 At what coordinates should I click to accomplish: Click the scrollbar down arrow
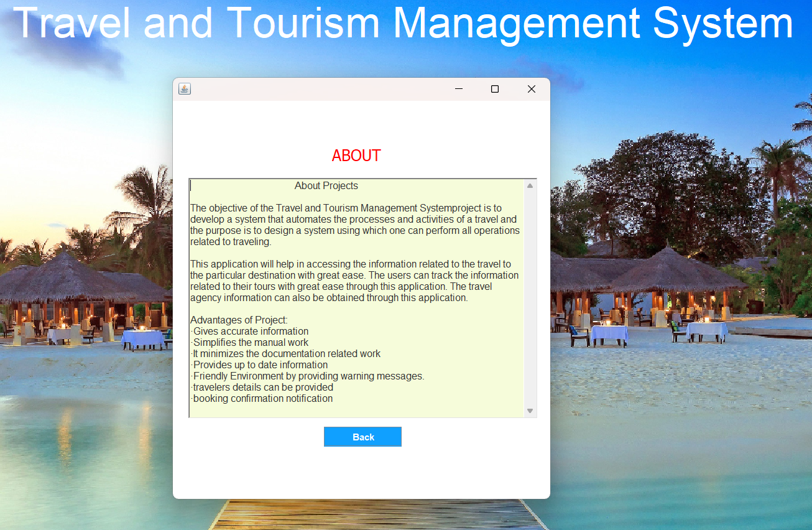point(530,411)
